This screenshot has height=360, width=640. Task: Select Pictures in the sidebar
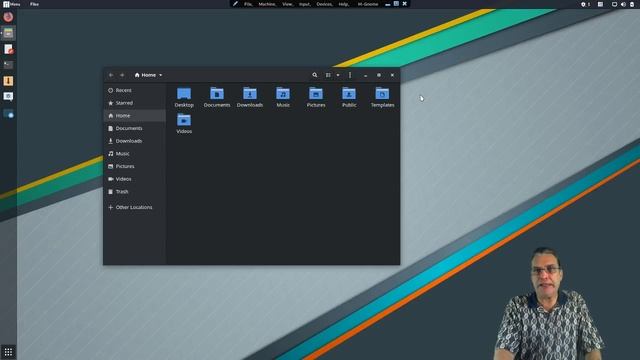click(x=135, y=166)
